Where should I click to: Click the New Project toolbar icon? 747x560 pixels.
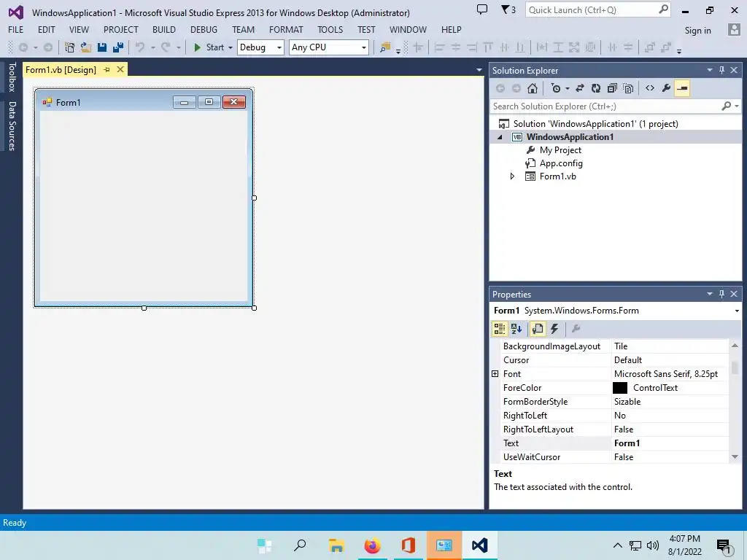[69, 47]
